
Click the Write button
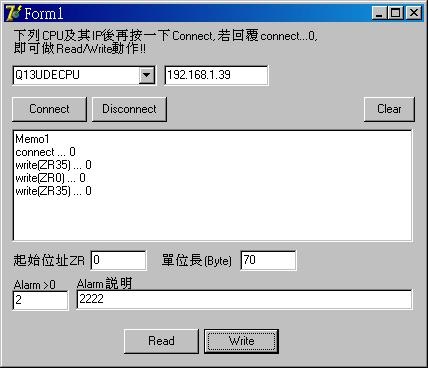click(x=241, y=341)
